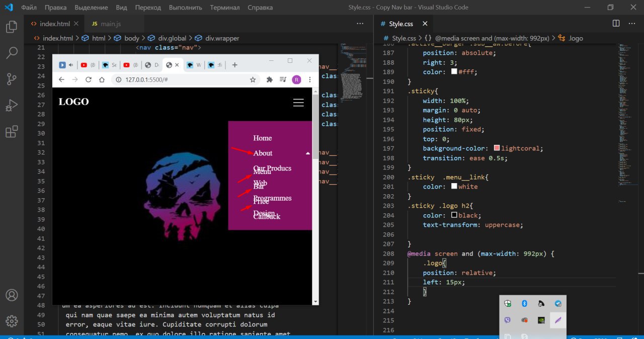
Task: Click the browser home icon
Action: [102, 79]
